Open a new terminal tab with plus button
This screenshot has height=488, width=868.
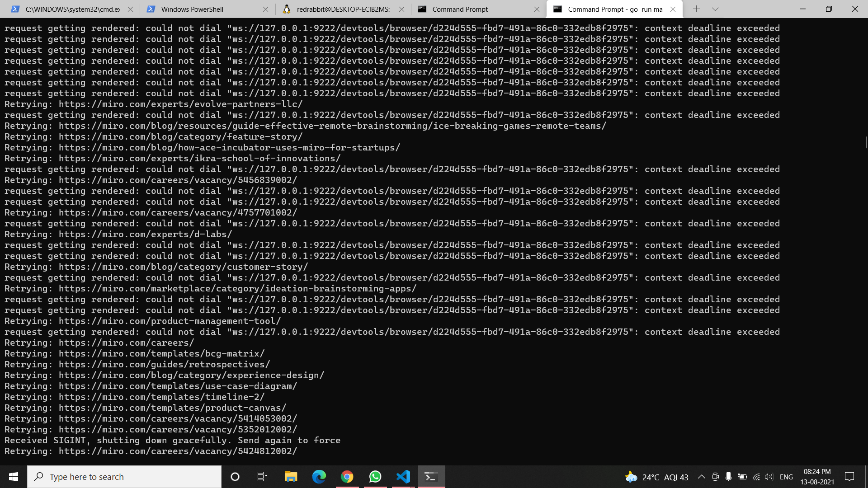tap(697, 9)
